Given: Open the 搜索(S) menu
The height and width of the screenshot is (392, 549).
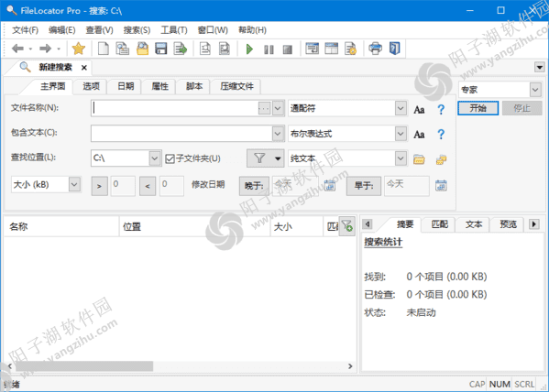Looking at the screenshot, I should 137,30.
